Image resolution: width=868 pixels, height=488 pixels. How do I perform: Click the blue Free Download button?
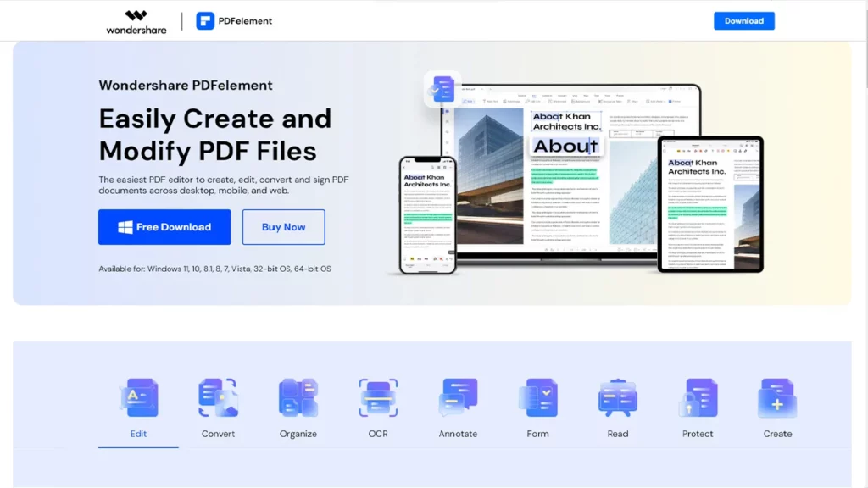tap(164, 227)
